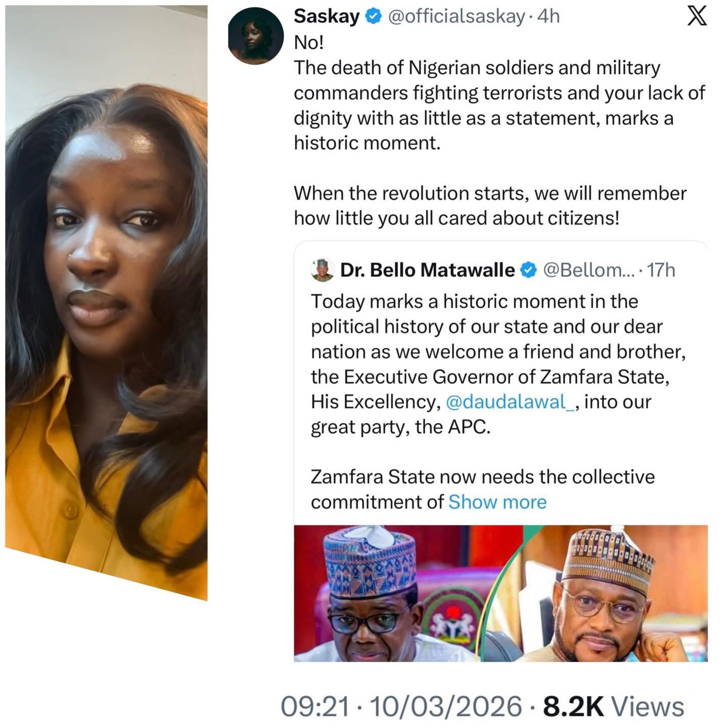Click the verified badge beside Saskay
The width and height of the screenshot is (728, 728).
tap(373, 17)
